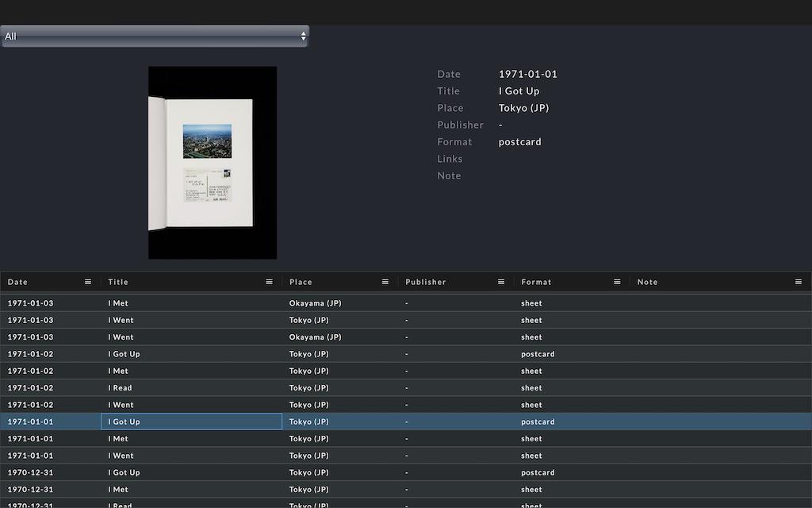
Task: Click the Format column header
Action: (536, 282)
